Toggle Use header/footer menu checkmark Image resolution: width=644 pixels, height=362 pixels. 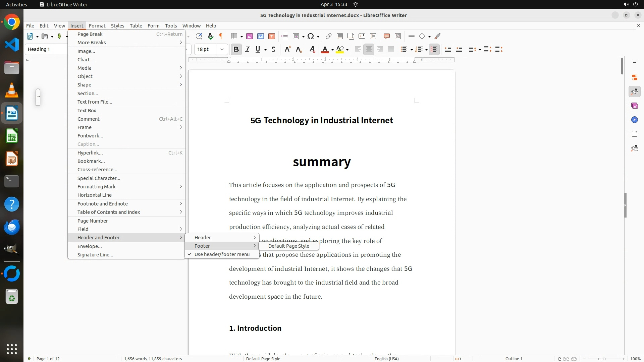coord(222,254)
